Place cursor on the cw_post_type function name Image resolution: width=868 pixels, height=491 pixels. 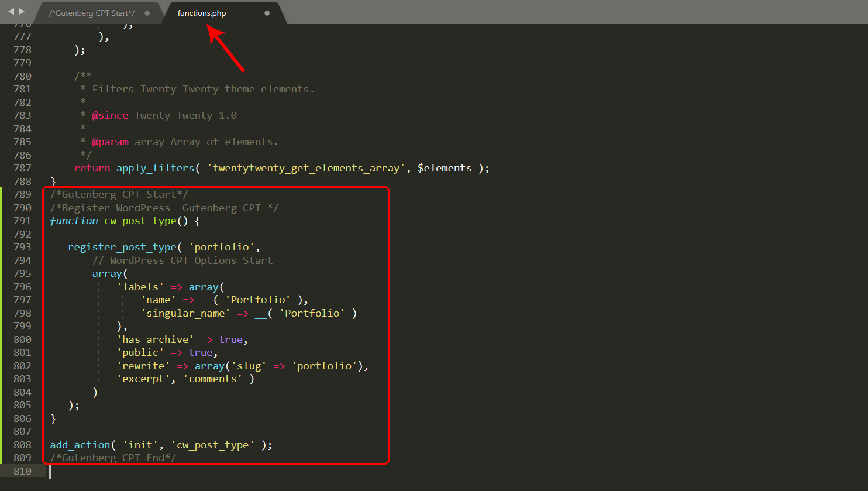tap(140, 221)
